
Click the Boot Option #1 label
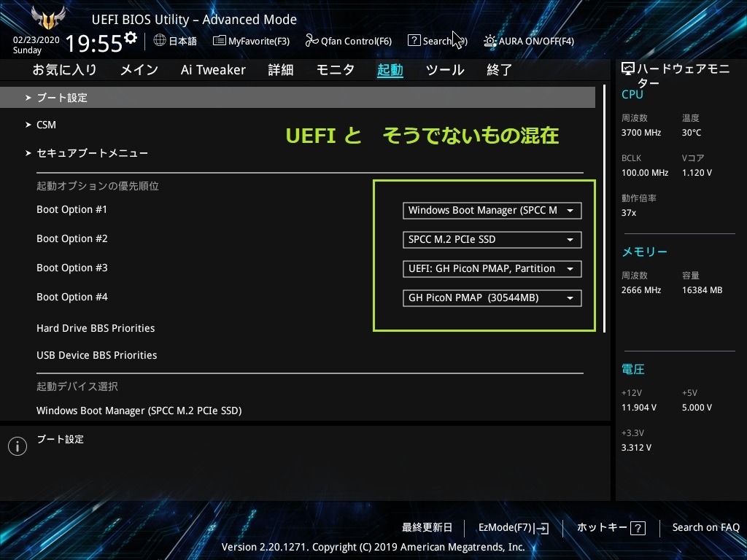[x=72, y=209]
